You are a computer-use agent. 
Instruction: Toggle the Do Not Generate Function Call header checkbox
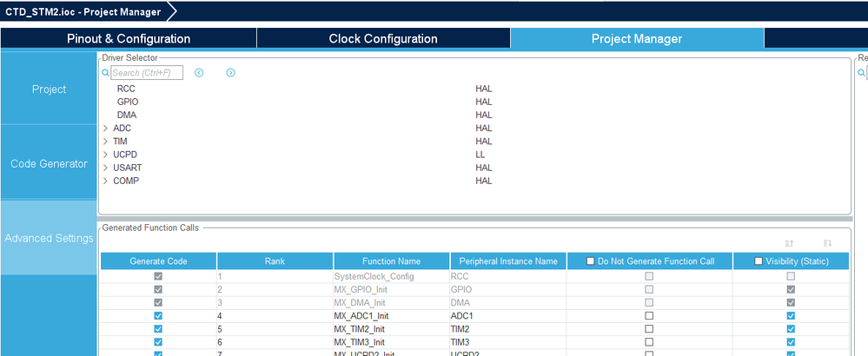pos(591,261)
